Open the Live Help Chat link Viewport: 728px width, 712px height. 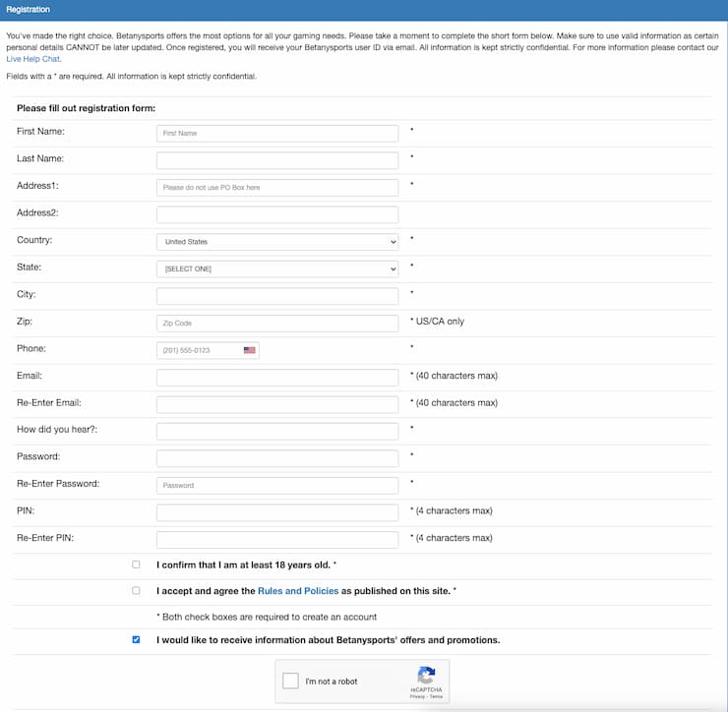(33, 59)
